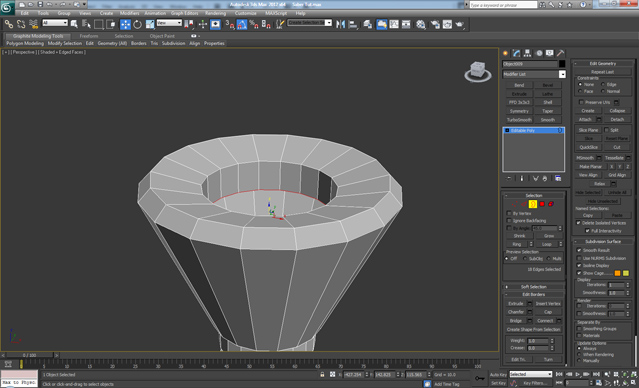The height and width of the screenshot is (388, 639).
Task: Collapse the Subdivision Surface rollout
Action: 603,241
